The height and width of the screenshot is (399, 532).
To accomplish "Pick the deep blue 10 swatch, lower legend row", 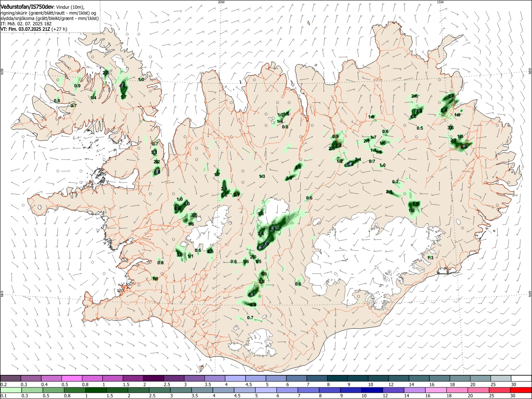I will [372, 390].
